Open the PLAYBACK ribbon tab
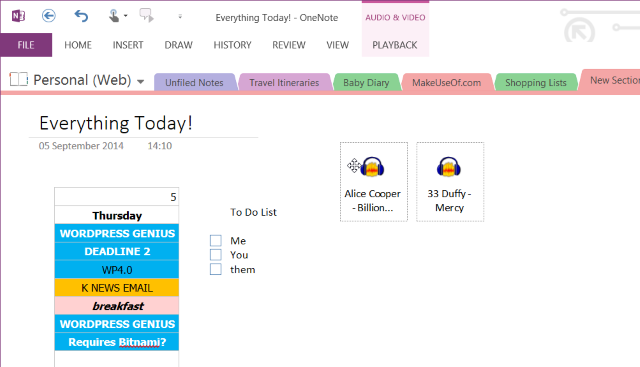The image size is (640, 367). click(x=395, y=45)
